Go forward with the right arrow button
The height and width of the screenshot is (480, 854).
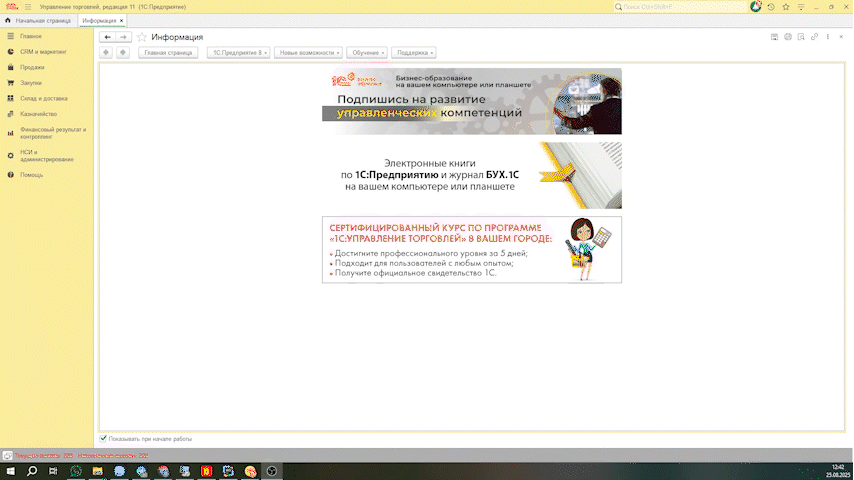point(124,37)
